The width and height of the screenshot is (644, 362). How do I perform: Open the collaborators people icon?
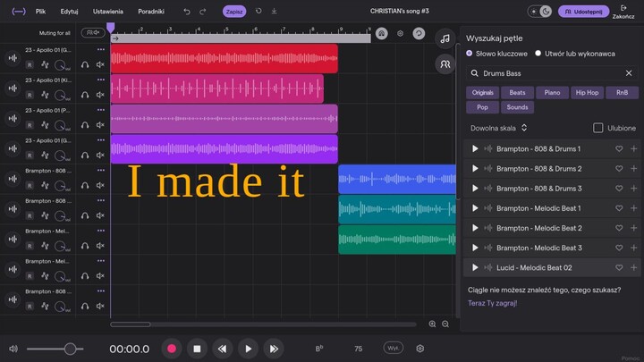[445, 64]
